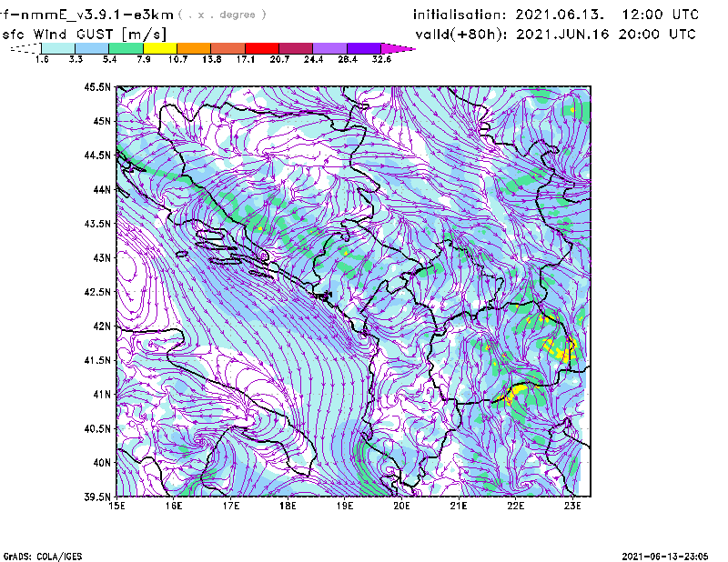Click the model name 'nmmE_v3.9.1-e3km' text
This screenshot has width=728, height=562.
(x=97, y=15)
